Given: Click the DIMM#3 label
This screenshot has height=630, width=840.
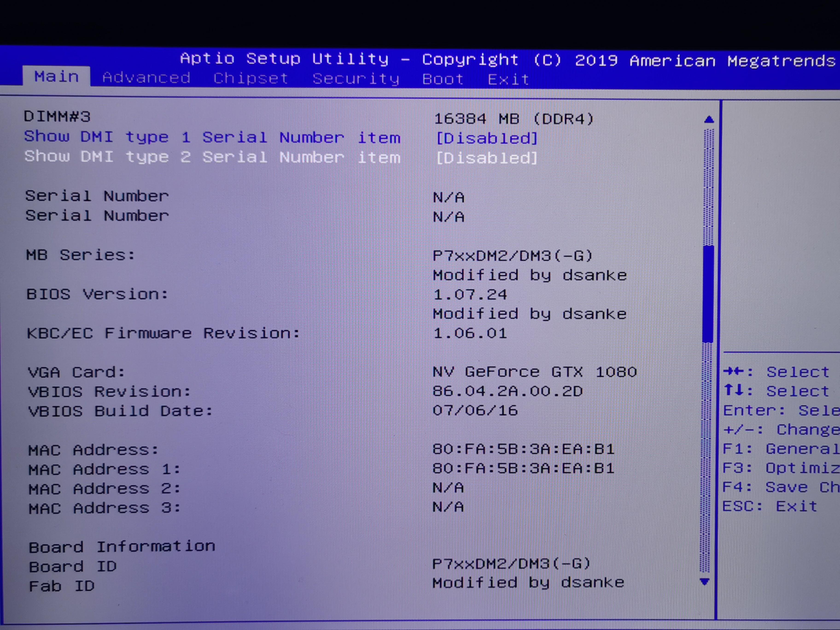Looking at the screenshot, I should 57,116.
